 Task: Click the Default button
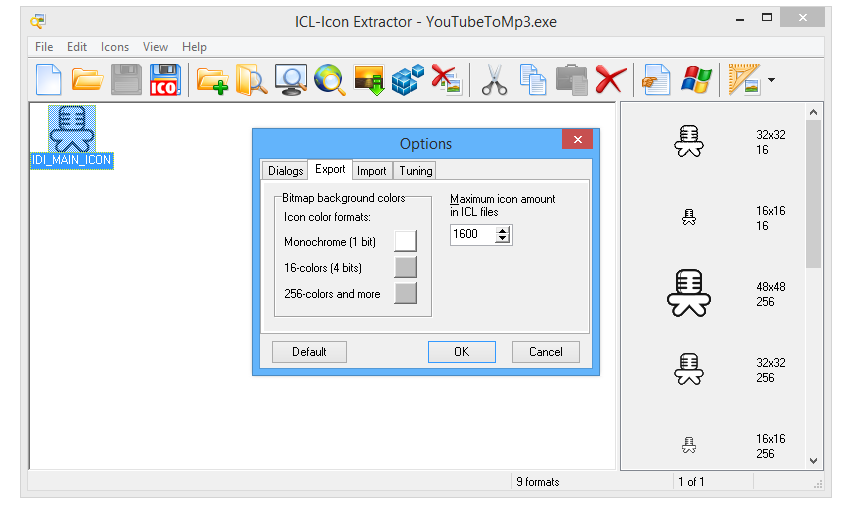pos(309,352)
